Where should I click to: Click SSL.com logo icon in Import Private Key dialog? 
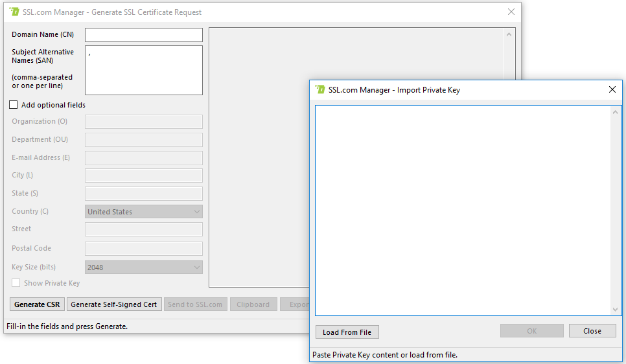pos(320,90)
